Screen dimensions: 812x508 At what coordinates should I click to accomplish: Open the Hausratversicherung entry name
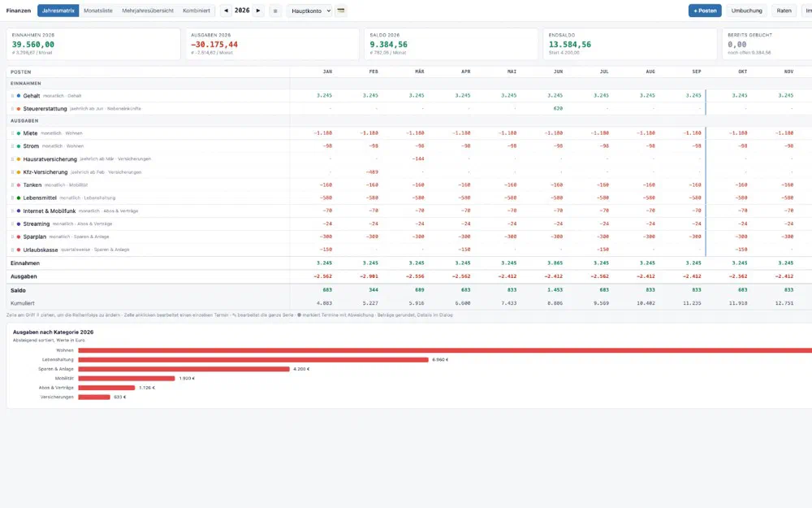point(50,159)
